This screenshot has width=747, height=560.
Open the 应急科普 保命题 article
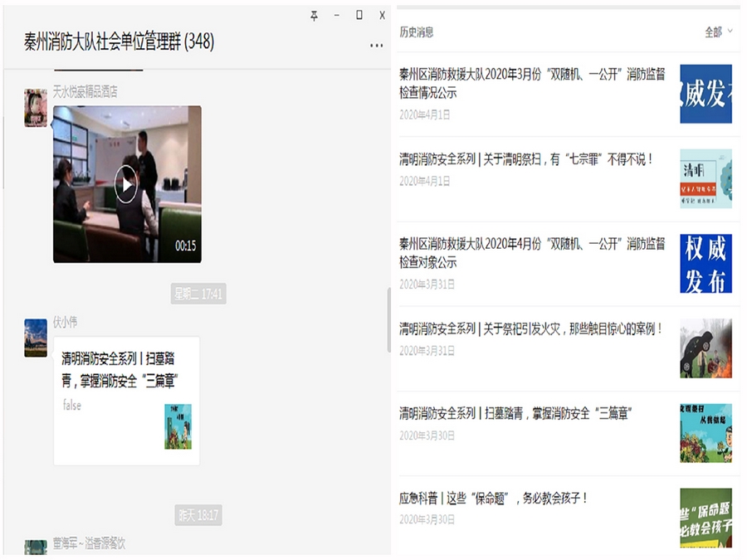tap(494, 498)
